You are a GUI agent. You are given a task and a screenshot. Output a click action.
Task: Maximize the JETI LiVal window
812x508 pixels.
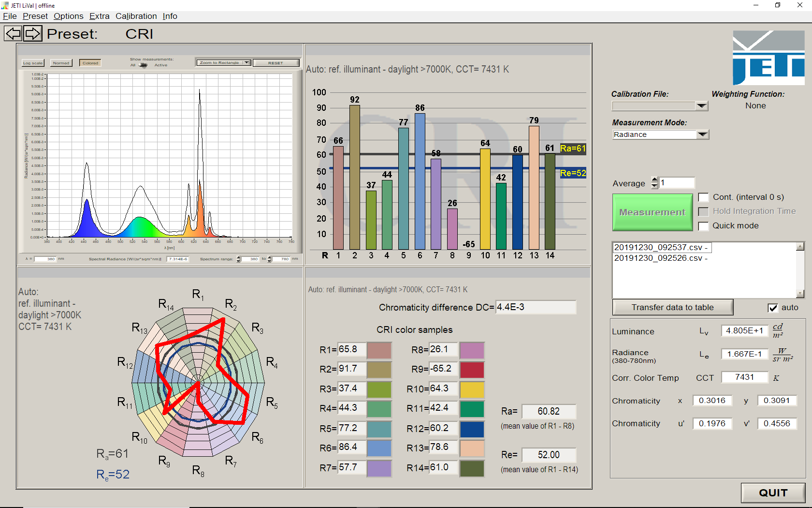778,5
